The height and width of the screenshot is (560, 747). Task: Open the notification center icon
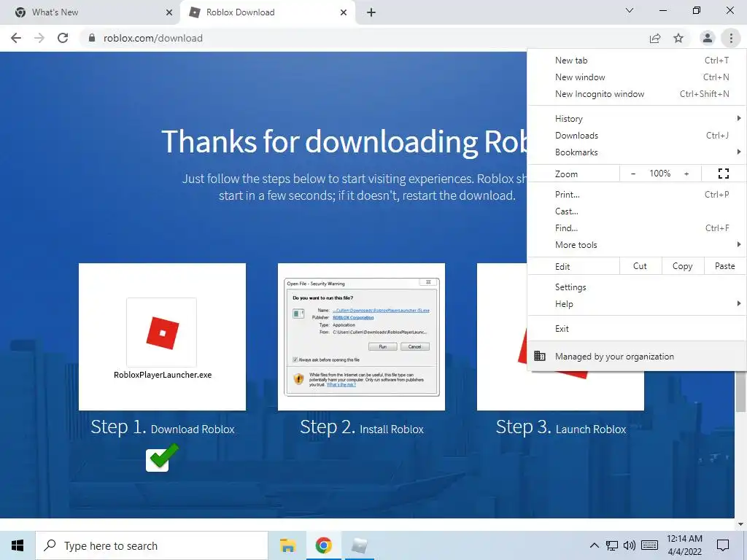[x=723, y=545]
